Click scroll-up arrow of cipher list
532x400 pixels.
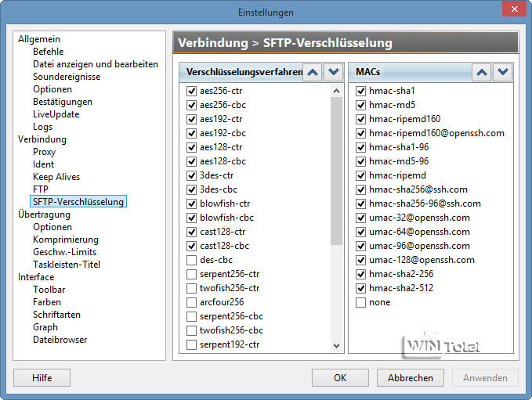(x=336, y=91)
